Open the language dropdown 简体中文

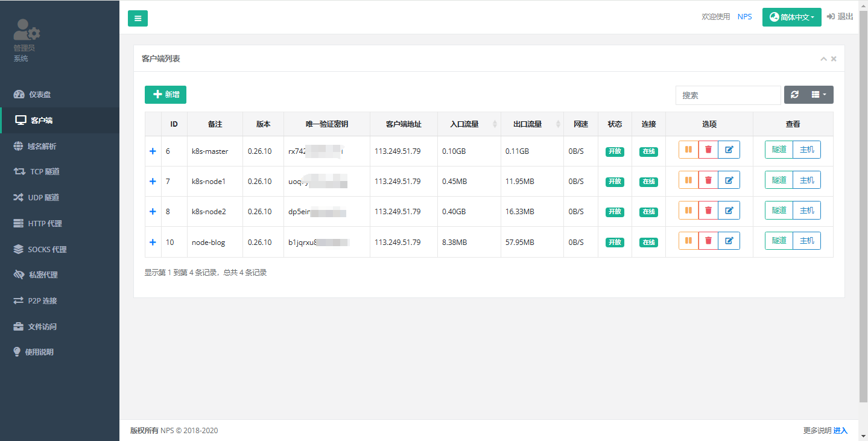pos(791,17)
